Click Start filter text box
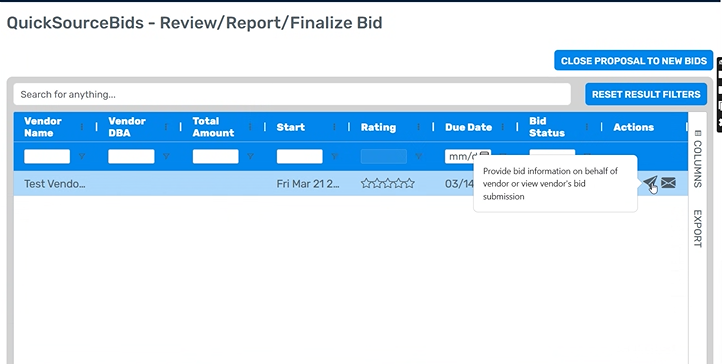Viewport: 722px width, 364px height. pos(300,156)
